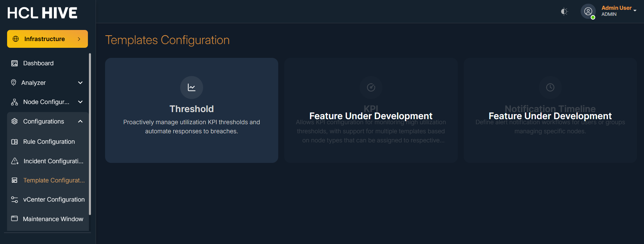The image size is (644, 244).
Task: Click the Threshold chart icon
Action: pos(191,88)
